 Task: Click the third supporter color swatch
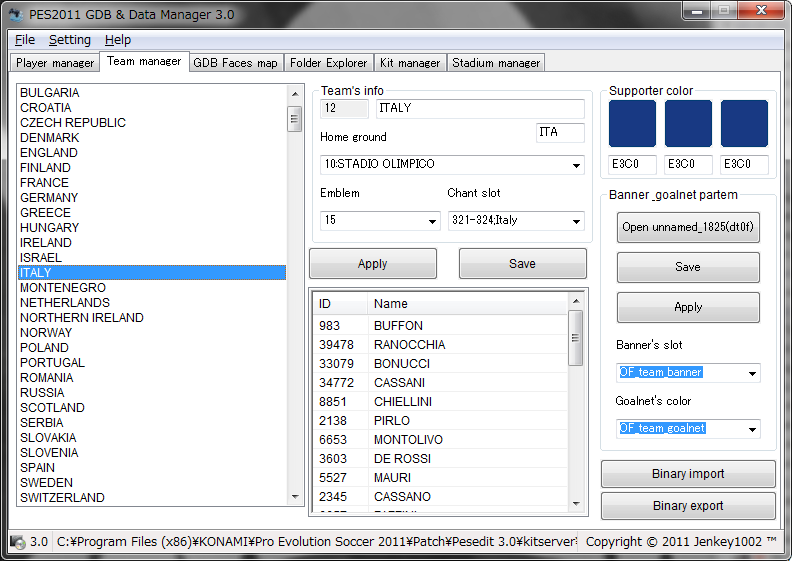pos(745,123)
